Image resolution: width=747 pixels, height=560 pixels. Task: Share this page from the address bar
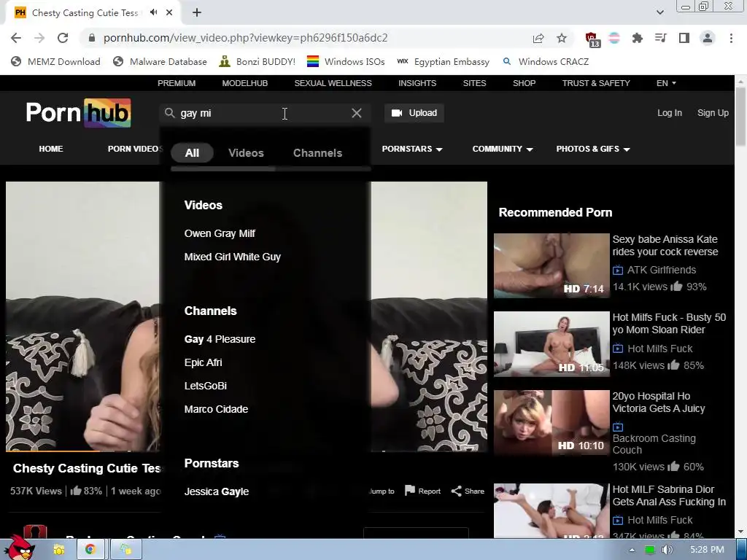click(538, 38)
